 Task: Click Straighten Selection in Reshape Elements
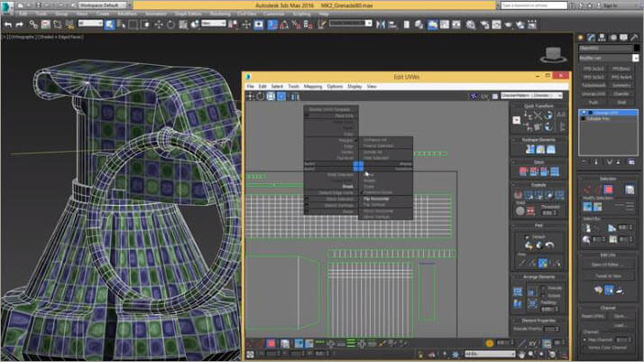tap(530, 149)
